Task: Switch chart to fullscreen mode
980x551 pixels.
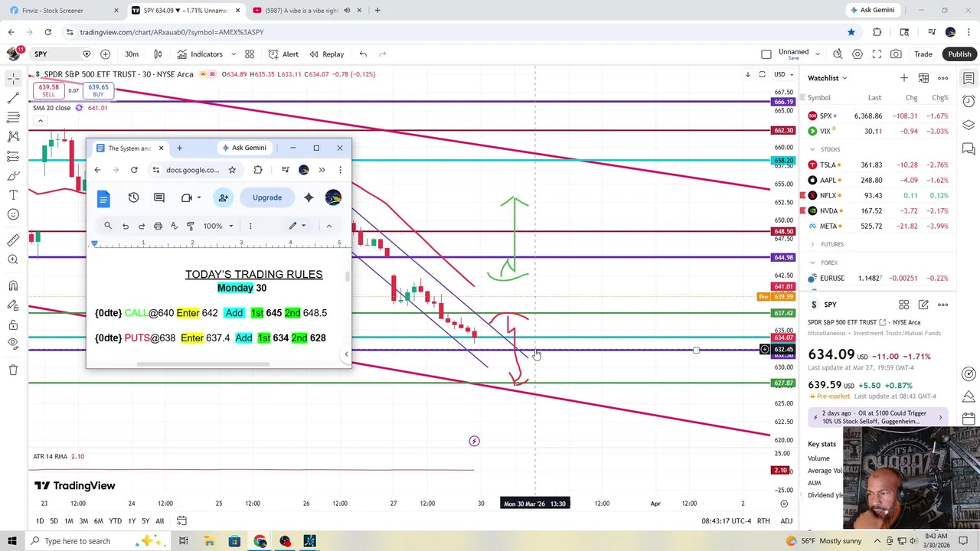Action: coord(877,54)
